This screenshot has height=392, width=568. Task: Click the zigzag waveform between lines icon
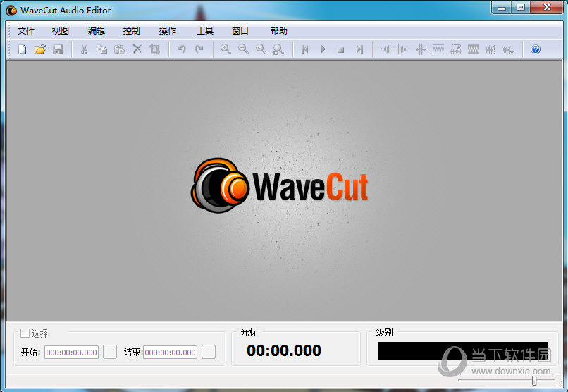438,49
